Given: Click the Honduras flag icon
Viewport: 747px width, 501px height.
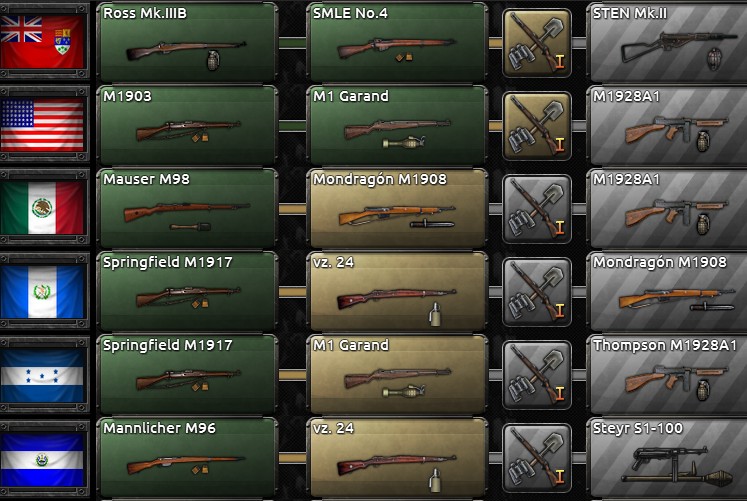Looking at the screenshot, I should click(42, 375).
